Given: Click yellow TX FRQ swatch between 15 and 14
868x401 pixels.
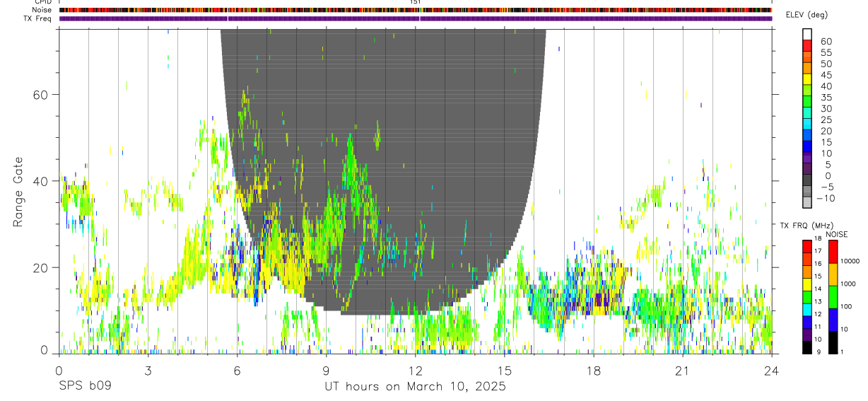Looking at the screenshot, I should 807,283.
